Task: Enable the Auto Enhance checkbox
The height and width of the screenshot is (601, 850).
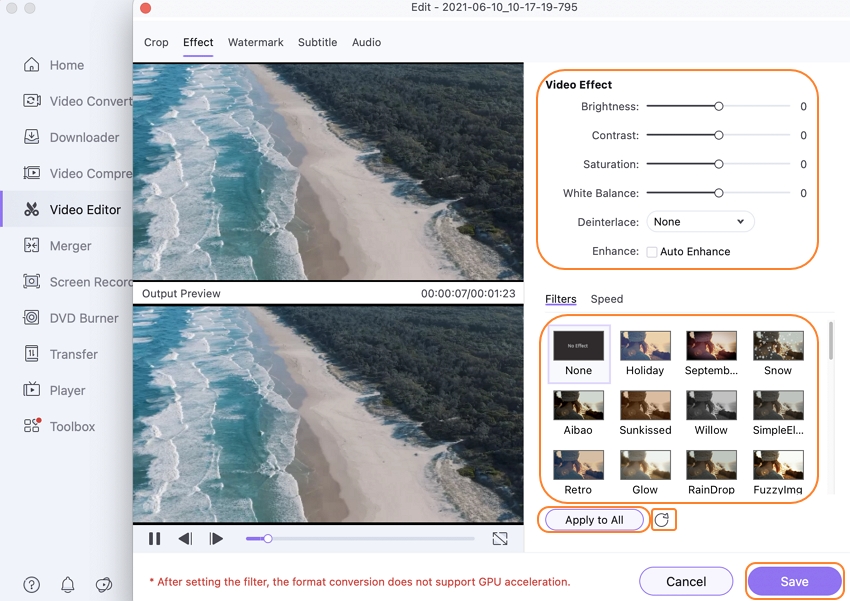Action: 652,252
